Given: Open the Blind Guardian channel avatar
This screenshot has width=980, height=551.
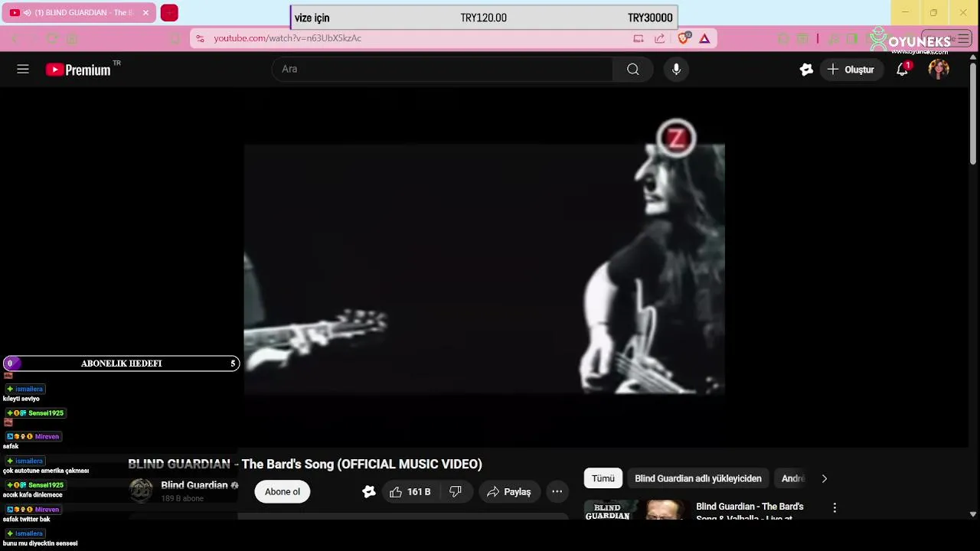Looking at the screenshot, I should (141, 491).
